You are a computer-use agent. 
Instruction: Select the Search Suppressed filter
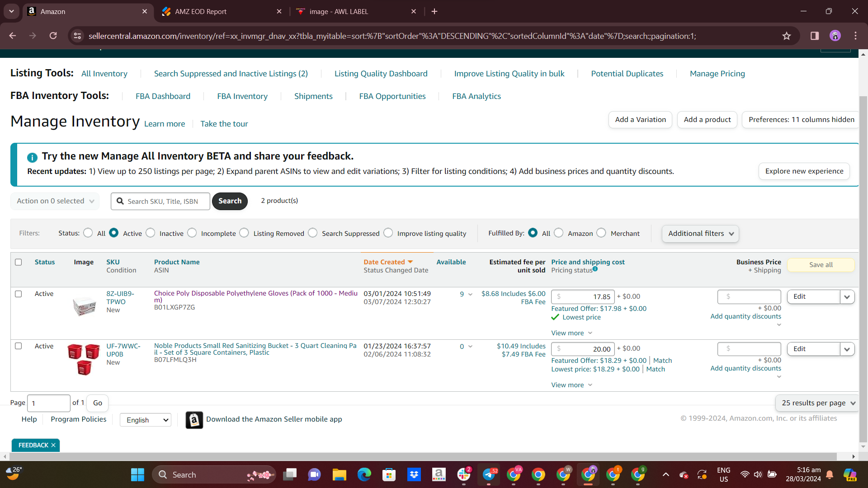(x=313, y=233)
